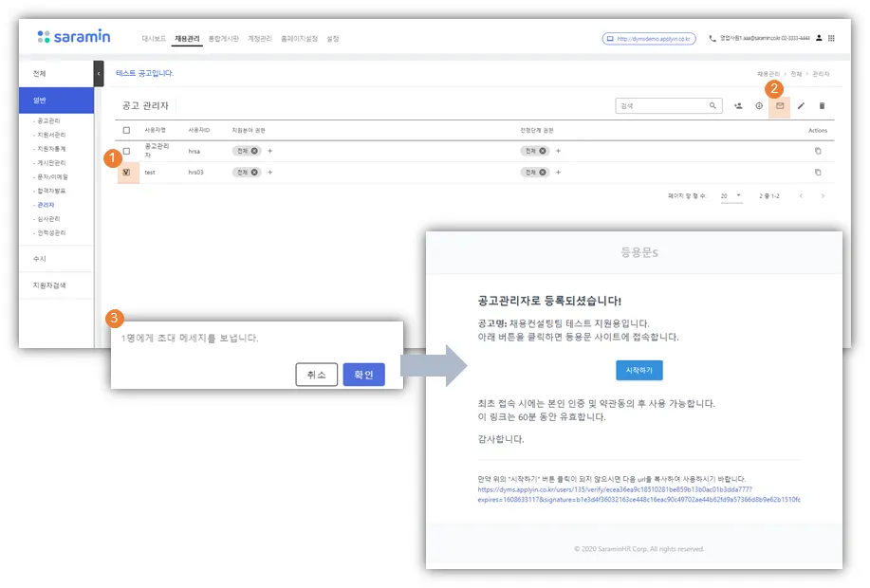Click the 테스트 공고입니다. title link
870x588 pixels.
pos(145,73)
